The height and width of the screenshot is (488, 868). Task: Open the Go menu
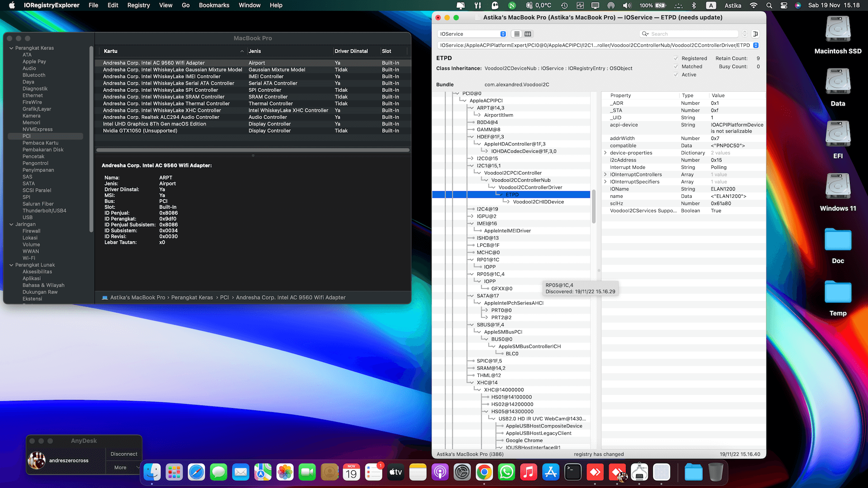pos(185,5)
